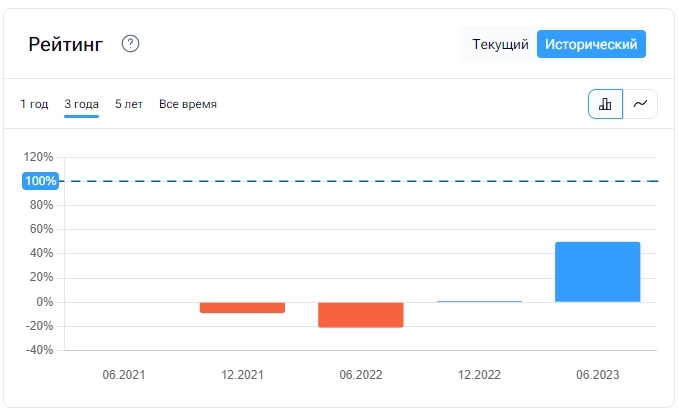Select the 1 год period tab
The image size is (679, 415).
pos(34,104)
